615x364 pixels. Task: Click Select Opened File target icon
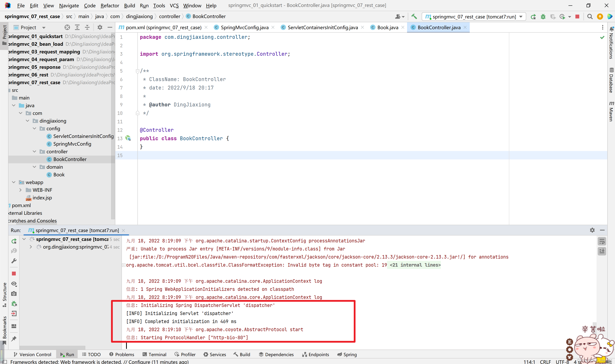click(x=67, y=27)
